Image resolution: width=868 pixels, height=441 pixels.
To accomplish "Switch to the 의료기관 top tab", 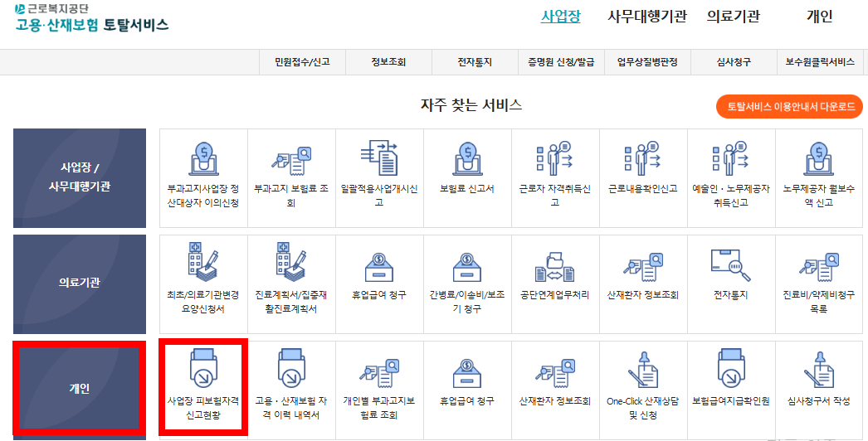I will pyautogui.click(x=734, y=16).
